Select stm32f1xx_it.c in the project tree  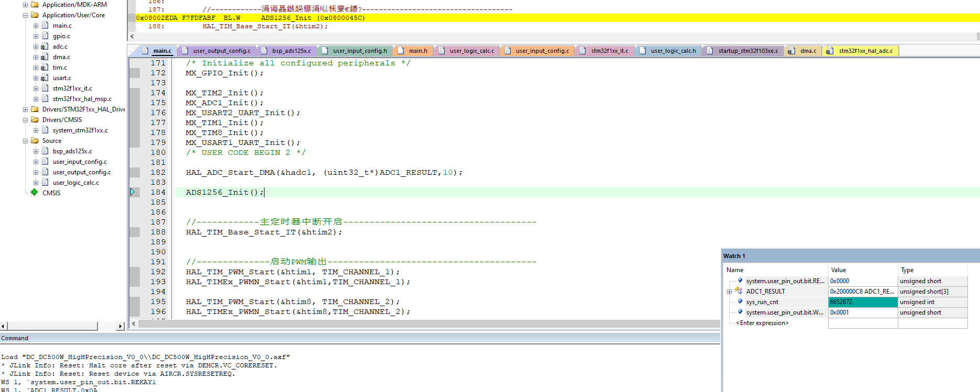click(x=72, y=88)
